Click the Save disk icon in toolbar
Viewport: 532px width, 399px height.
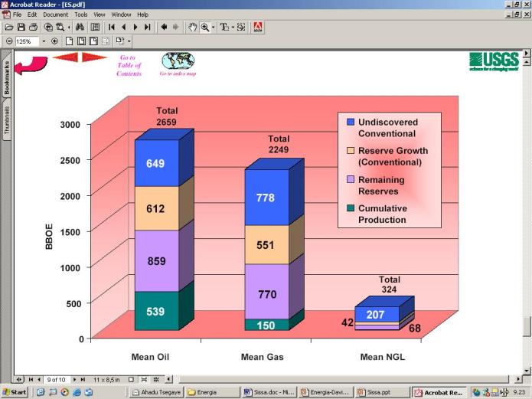pyautogui.click(x=21, y=27)
